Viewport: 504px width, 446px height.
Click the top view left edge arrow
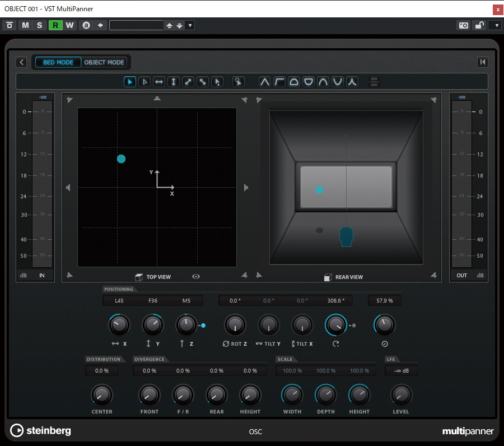click(x=68, y=188)
